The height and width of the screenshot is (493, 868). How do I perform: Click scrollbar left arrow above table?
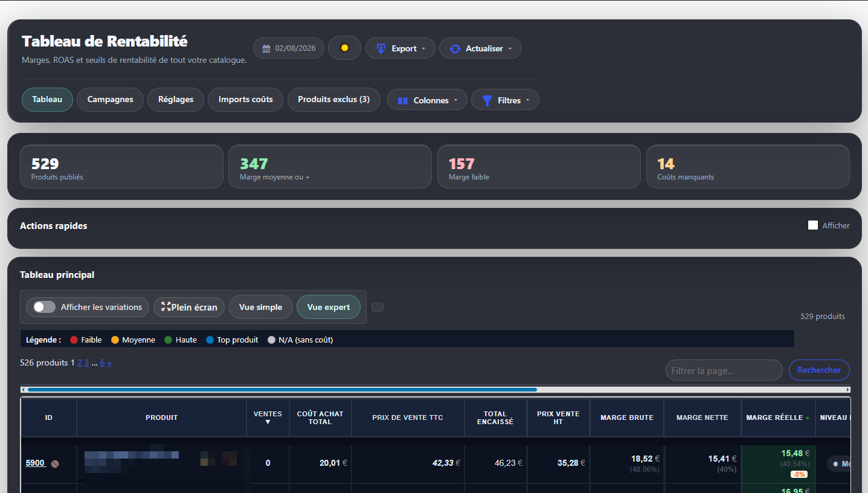23,390
